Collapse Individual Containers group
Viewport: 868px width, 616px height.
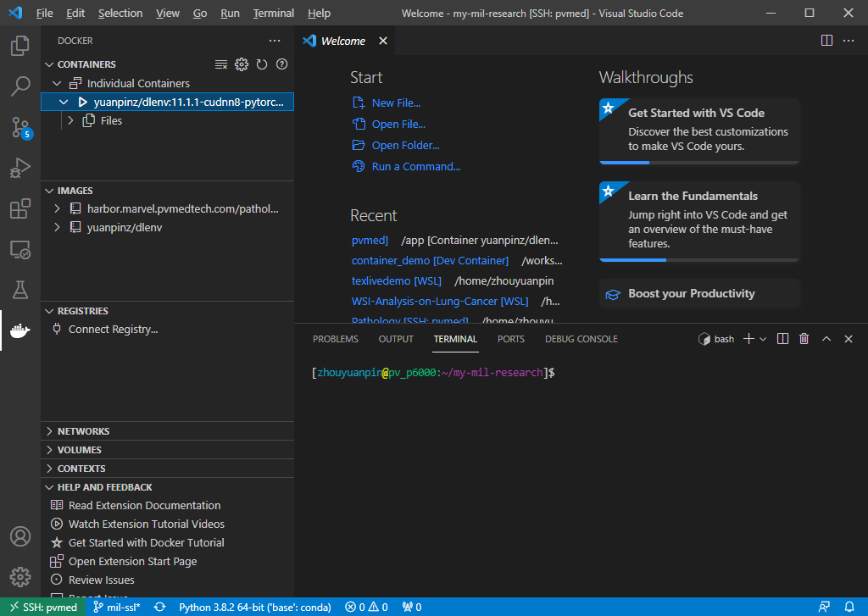click(x=57, y=84)
